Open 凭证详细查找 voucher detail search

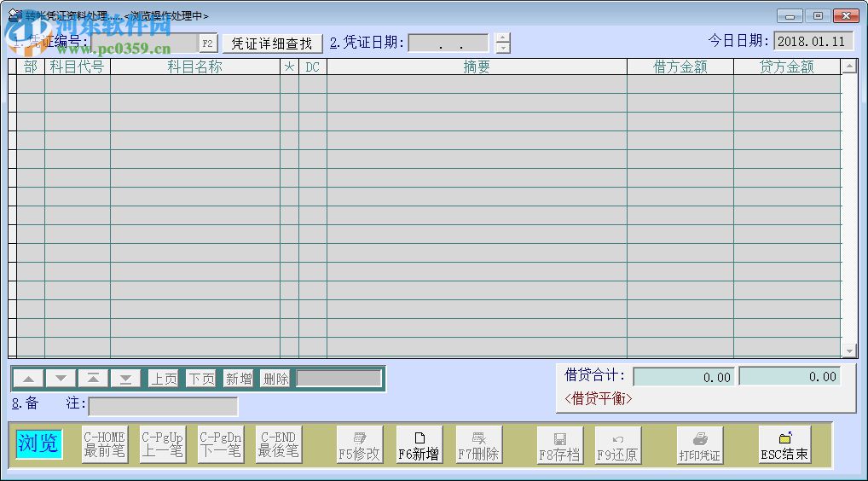click(x=272, y=43)
